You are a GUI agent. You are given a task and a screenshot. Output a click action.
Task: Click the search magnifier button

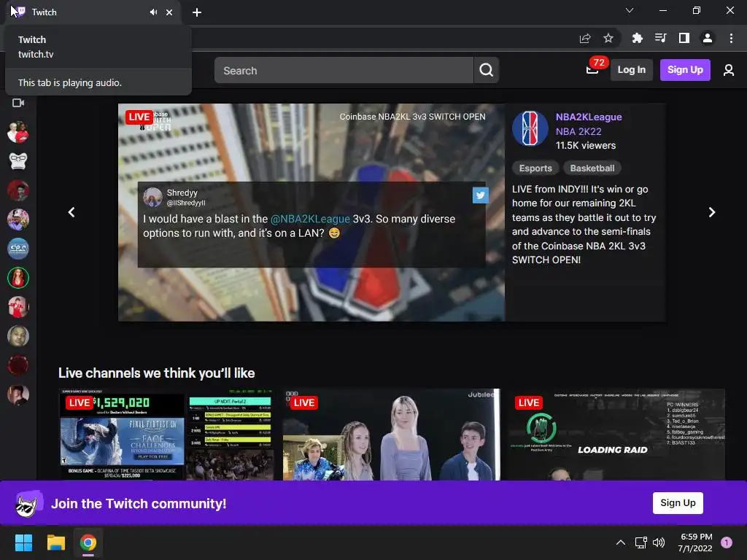click(x=486, y=70)
